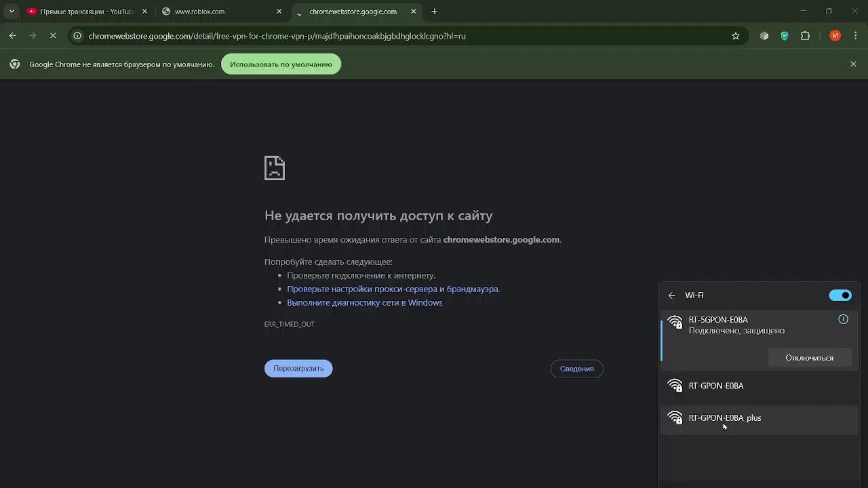Switch to the www.roblox.com tab
This screenshot has height=488, width=868.
click(x=222, y=12)
